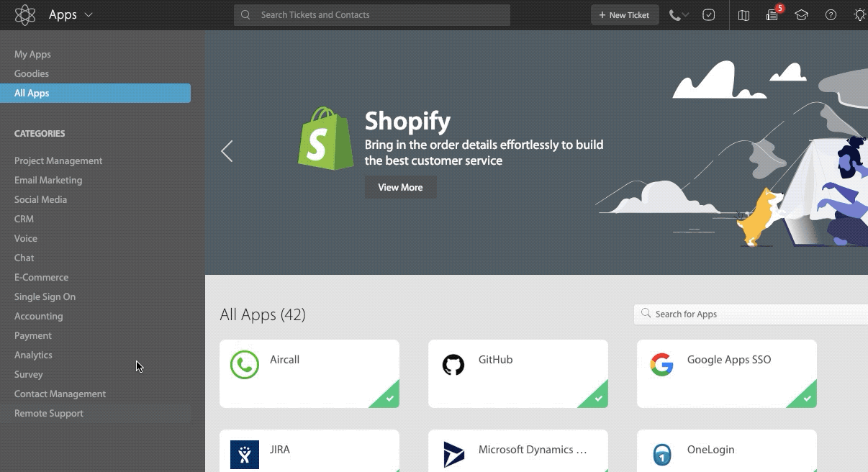Viewport: 868px width, 472px height.
Task: Click the Google logo icon
Action: (661, 365)
